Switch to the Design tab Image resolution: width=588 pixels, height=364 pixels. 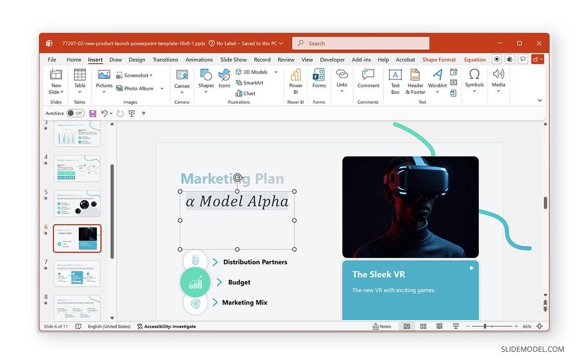coord(137,60)
